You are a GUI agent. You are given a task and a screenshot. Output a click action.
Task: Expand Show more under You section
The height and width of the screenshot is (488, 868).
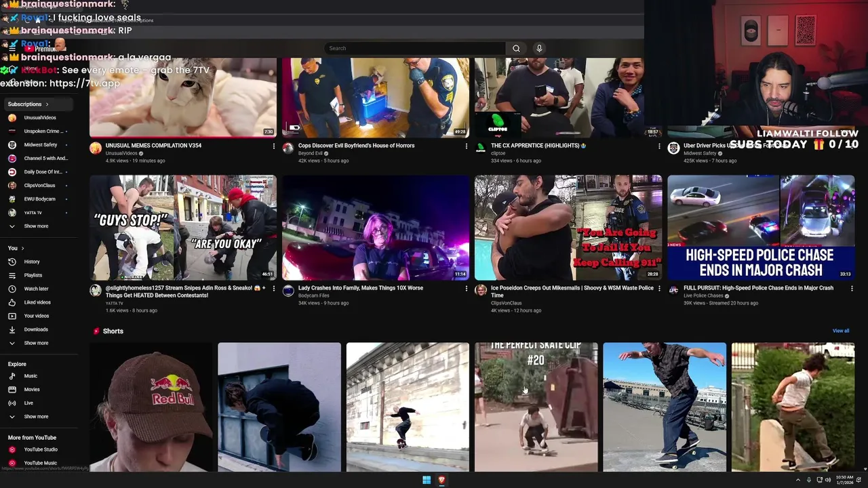coord(36,343)
